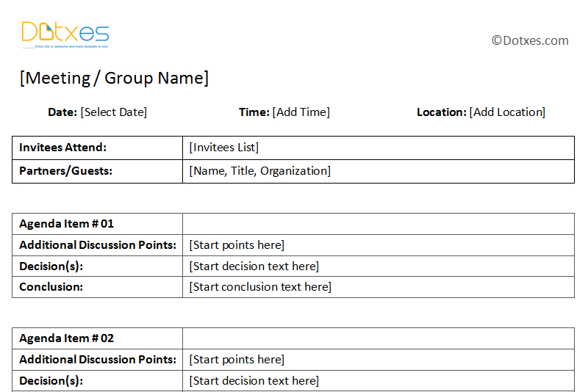Open the ©Dotxes.com link
Screen dimensions: 588x392
point(530,40)
